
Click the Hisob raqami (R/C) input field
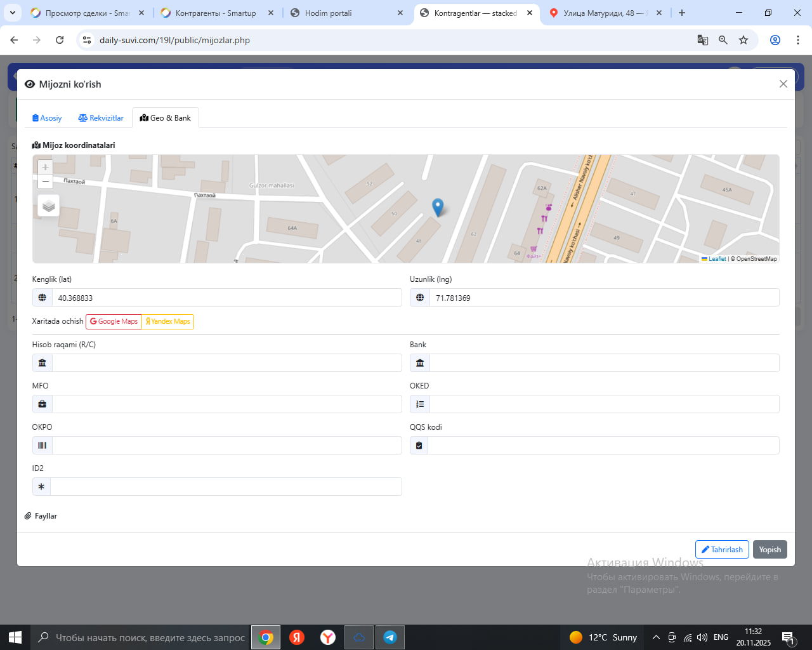pos(226,363)
